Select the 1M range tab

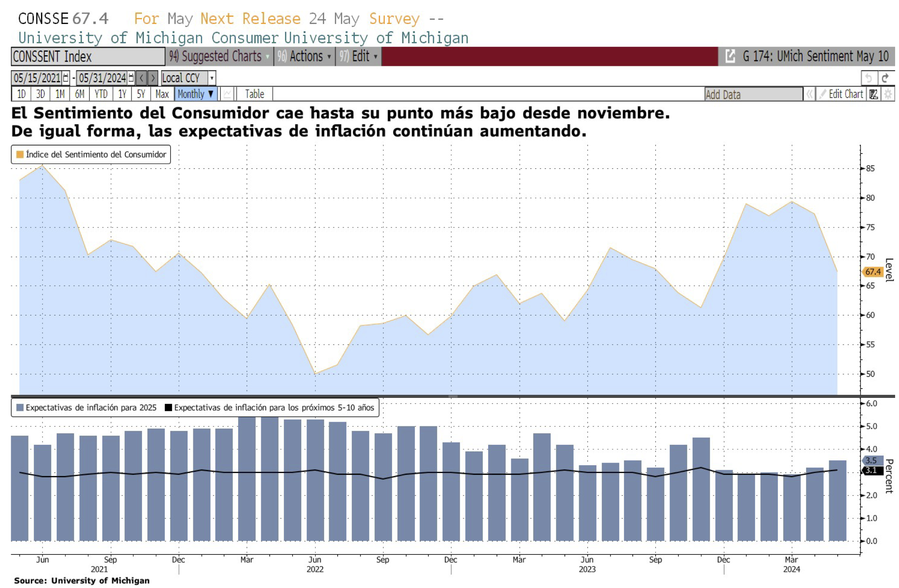(x=60, y=94)
